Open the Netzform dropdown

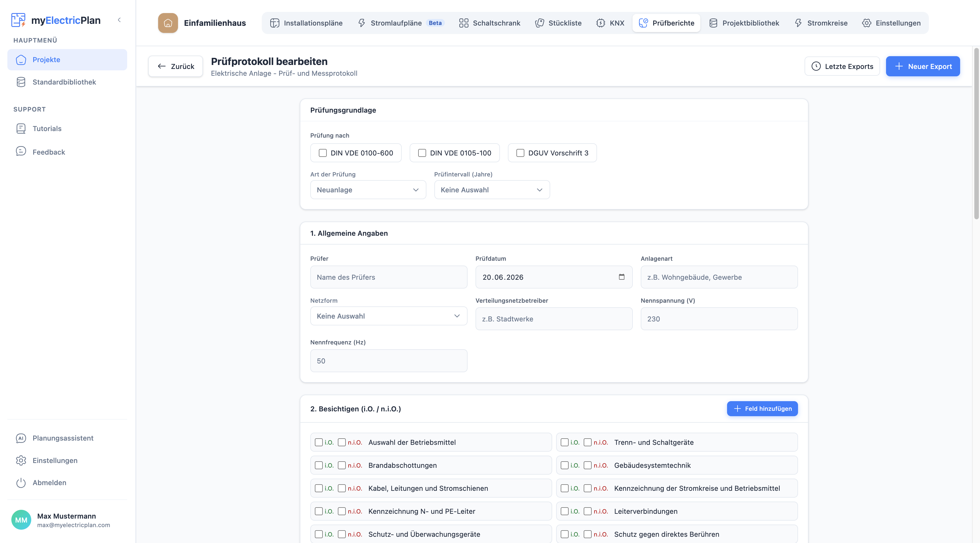[x=388, y=316]
